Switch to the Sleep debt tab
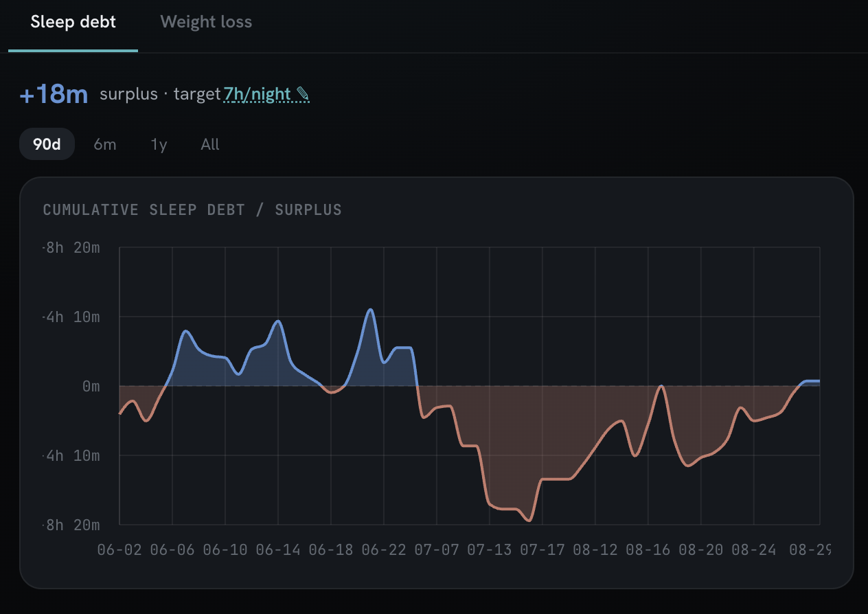Viewport: 868px width, 614px height. [73, 22]
